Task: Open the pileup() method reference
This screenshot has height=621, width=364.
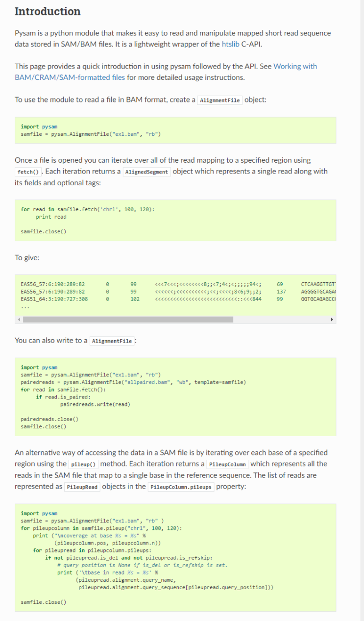Action: pos(83,464)
